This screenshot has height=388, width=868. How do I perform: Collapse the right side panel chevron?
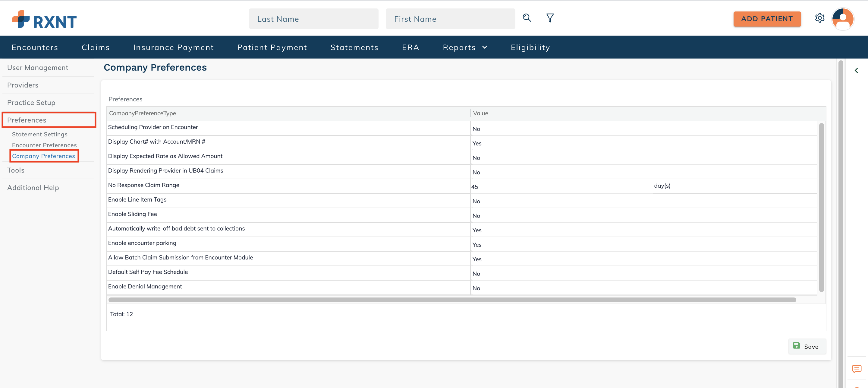point(856,71)
